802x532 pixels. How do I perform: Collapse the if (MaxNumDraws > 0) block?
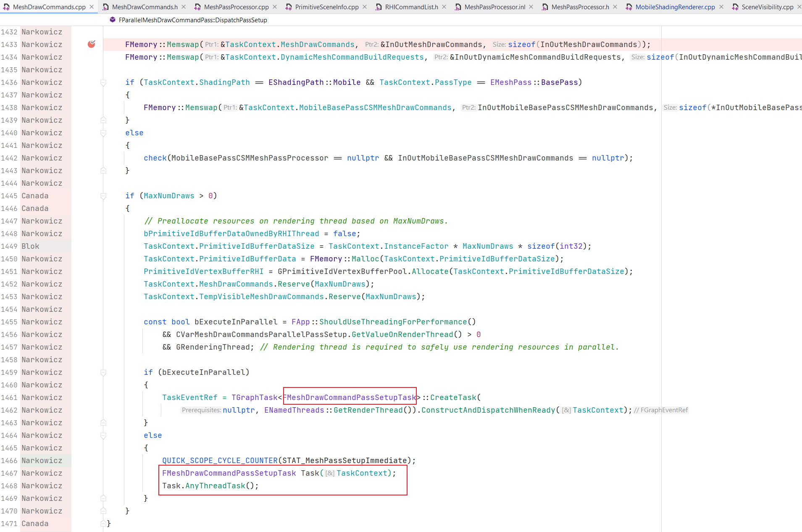pos(103,196)
